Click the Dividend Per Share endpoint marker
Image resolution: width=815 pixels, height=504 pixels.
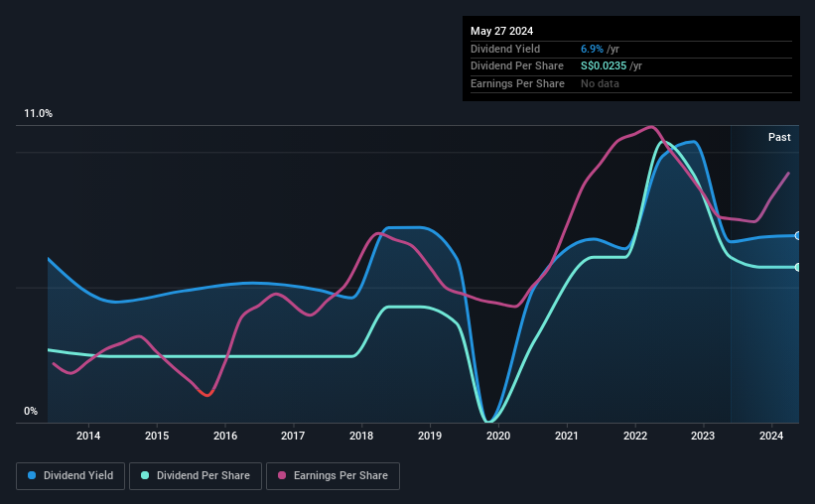(798, 267)
